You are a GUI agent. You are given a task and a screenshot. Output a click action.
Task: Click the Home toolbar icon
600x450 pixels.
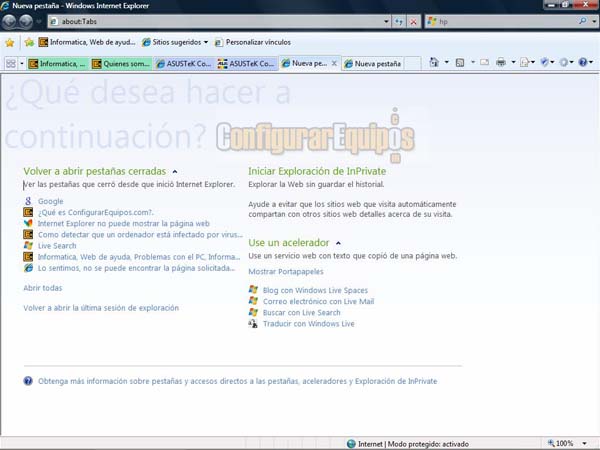point(434,62)
